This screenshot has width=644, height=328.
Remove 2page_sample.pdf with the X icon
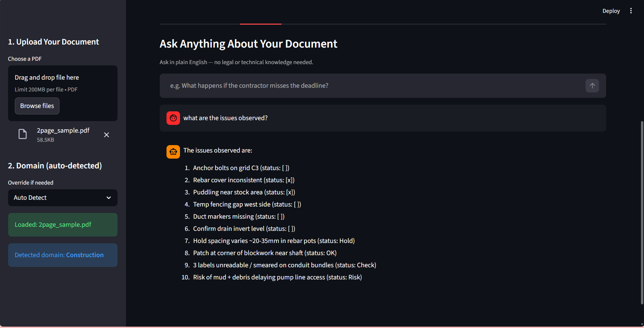[x=106, y=135]
